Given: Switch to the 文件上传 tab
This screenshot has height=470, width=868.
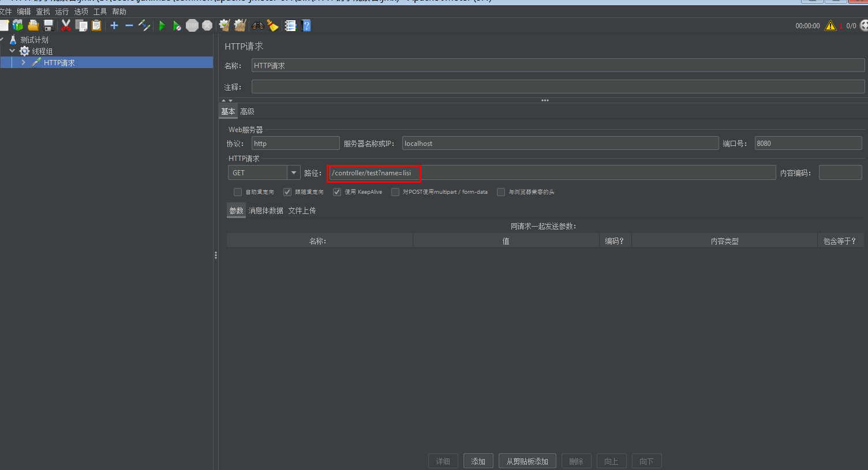Looking at the screenshot, I should click(302, 210).
